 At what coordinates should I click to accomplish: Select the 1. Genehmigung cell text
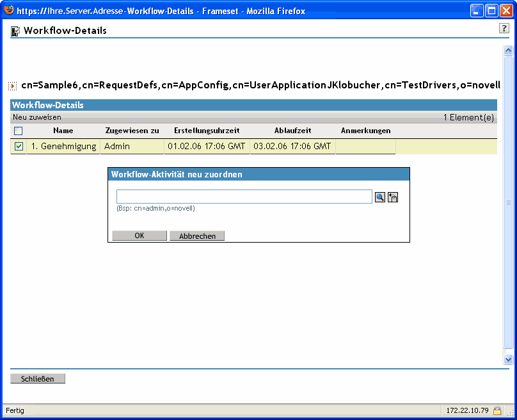point(63,146)
